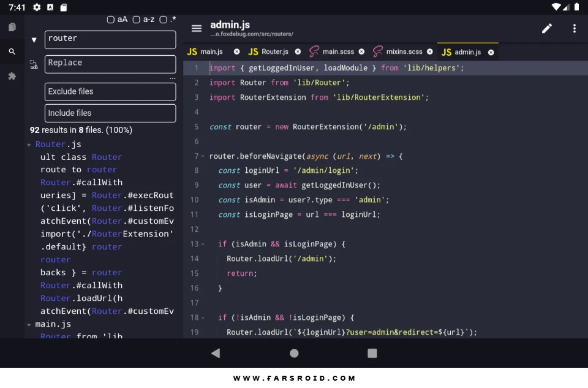Viewport: 588px width, 388px height.
Task: Tap the pencil edit icon
Action: 547,29
